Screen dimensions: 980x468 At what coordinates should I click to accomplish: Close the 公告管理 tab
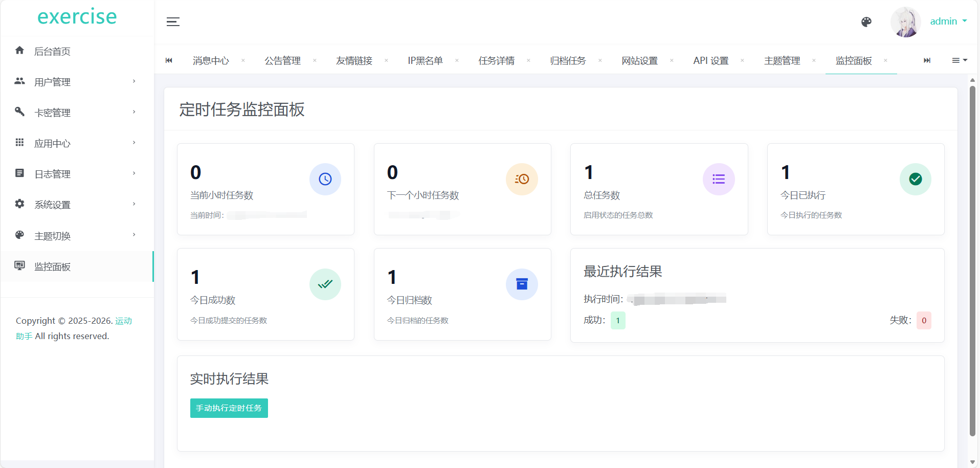click(x=315, y=60)
